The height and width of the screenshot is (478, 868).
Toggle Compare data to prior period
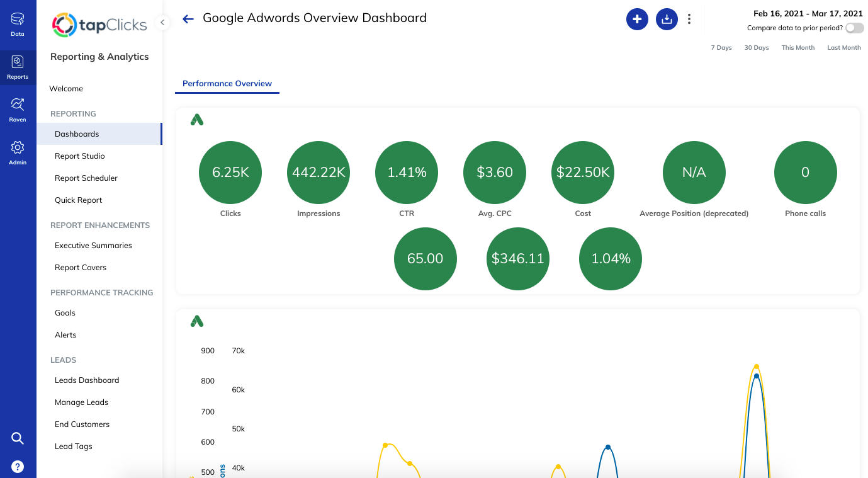[854, 28]
